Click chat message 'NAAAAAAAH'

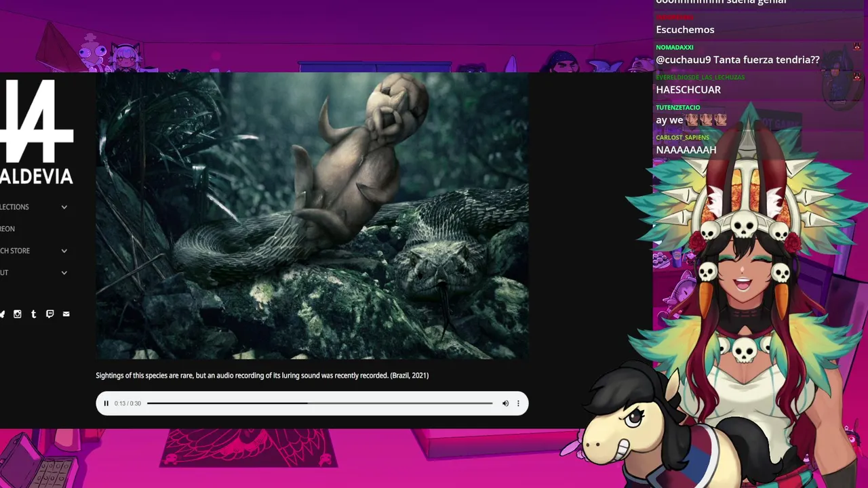tap(686, 150)
